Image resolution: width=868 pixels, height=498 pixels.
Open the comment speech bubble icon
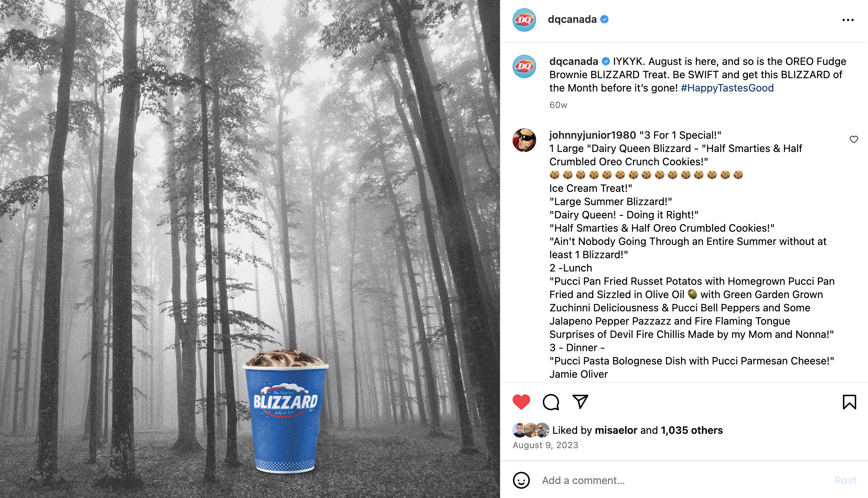[x=551, y=402]
